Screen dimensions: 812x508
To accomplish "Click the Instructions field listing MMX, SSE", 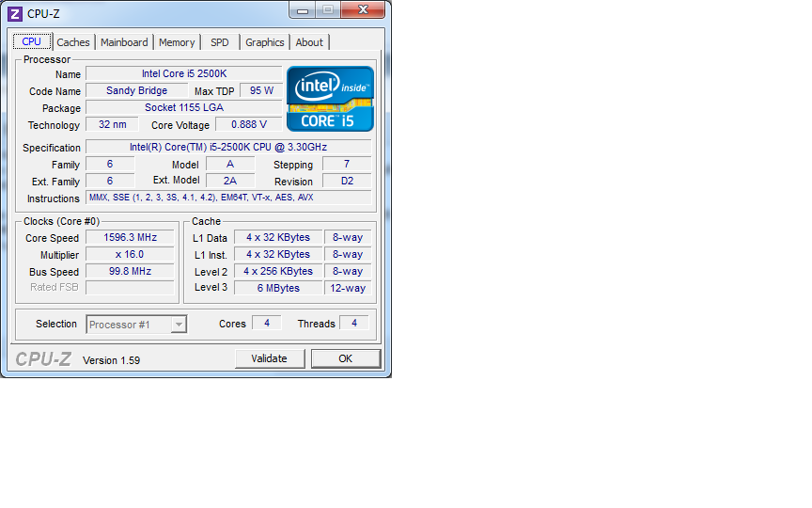I will (228, 198).
